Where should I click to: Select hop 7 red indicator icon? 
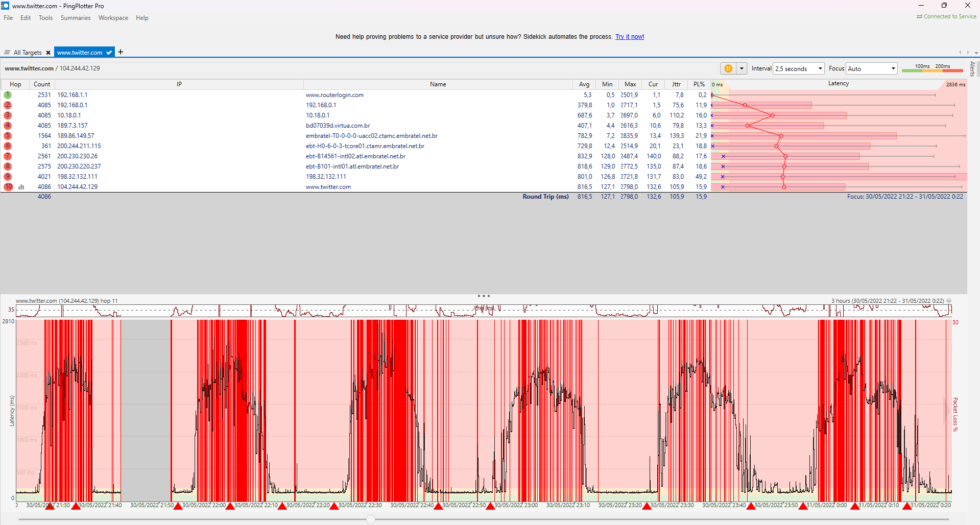coord(8,156)
